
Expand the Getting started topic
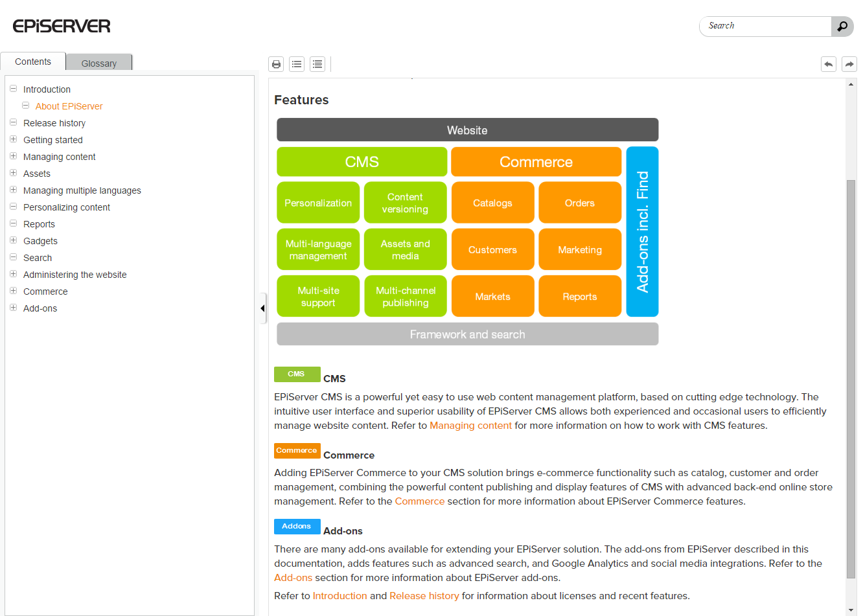coord(13,140)
